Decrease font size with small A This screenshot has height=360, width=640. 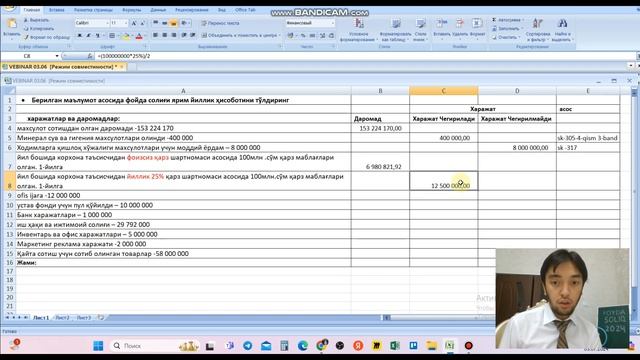(x=143, y=23)
